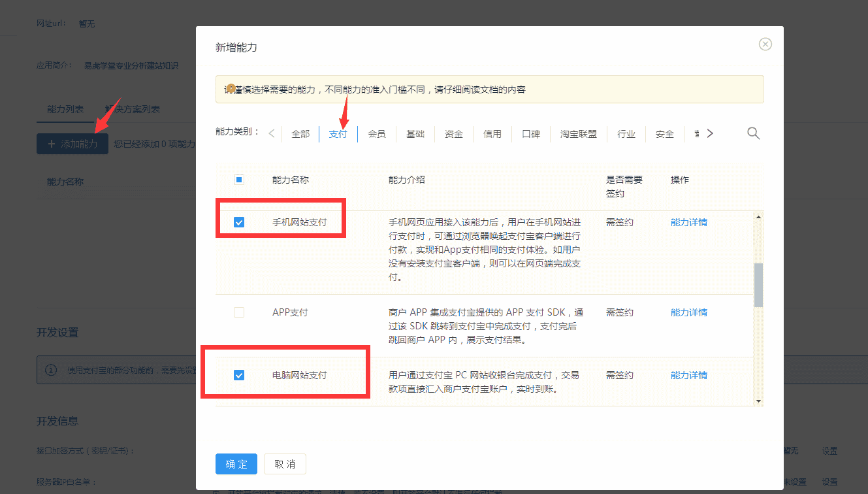Image resolution: width=868 pixels, height=494 pixels.
Task: Open search using the magnifier icon
Action: click(x=753, y=133)
